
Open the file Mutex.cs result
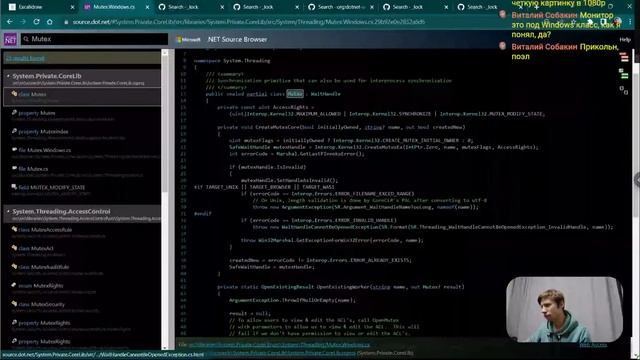[x=82, y=171]
